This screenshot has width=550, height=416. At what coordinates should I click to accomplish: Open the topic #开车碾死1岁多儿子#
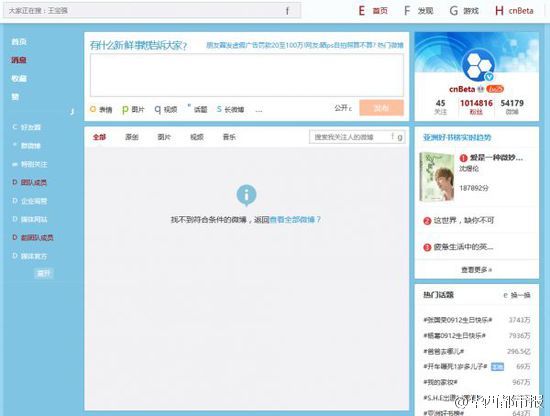pos(455,367)
